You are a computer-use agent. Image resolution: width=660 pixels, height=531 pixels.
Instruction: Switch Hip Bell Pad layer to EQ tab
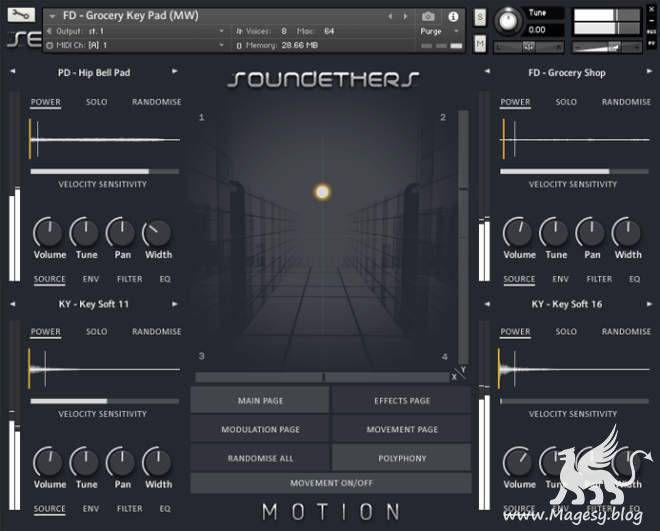pos(165,279)
